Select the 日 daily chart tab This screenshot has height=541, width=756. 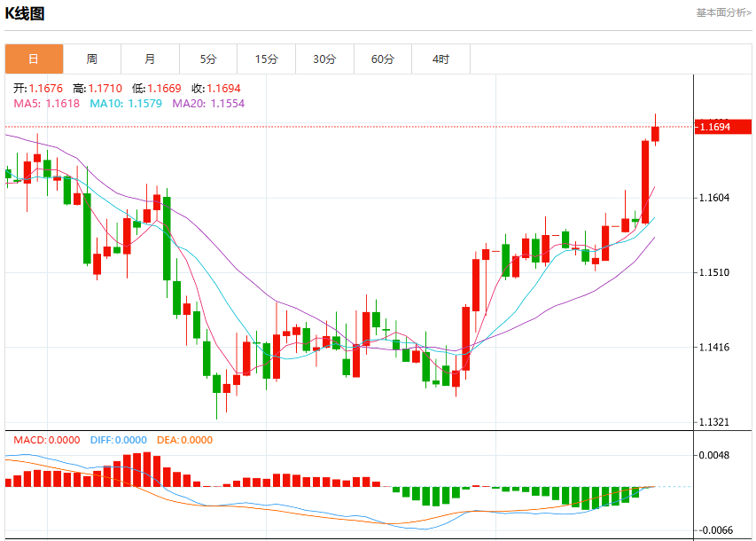(x=34, y=59)
